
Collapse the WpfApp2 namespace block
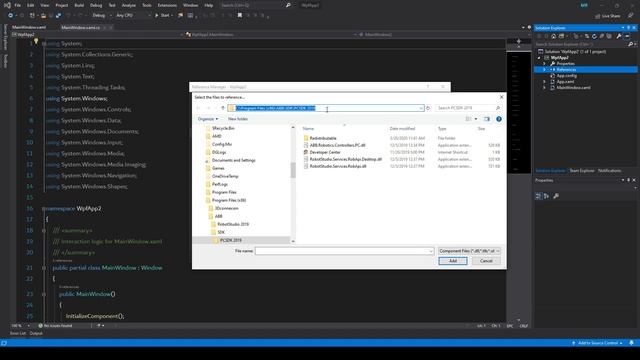(44, 209)
